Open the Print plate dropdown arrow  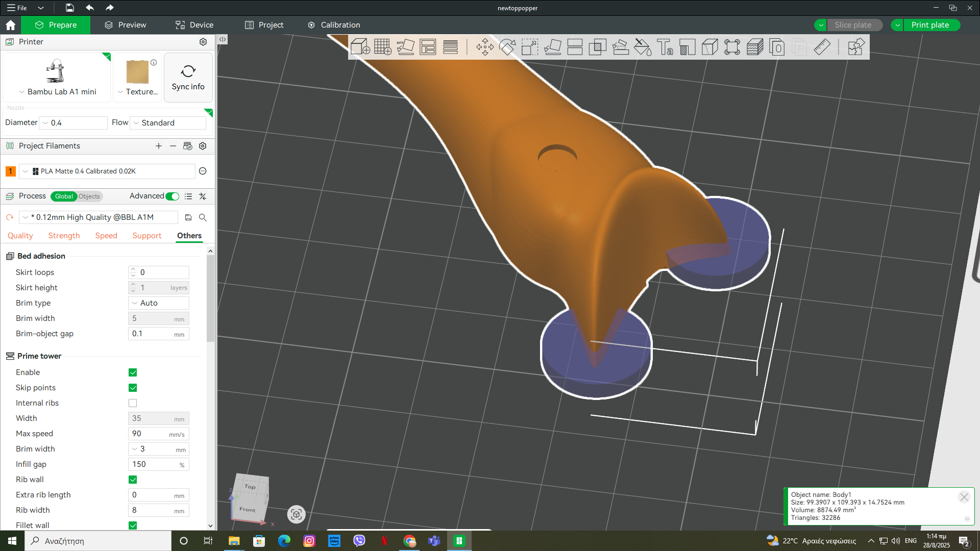point(897,25)
